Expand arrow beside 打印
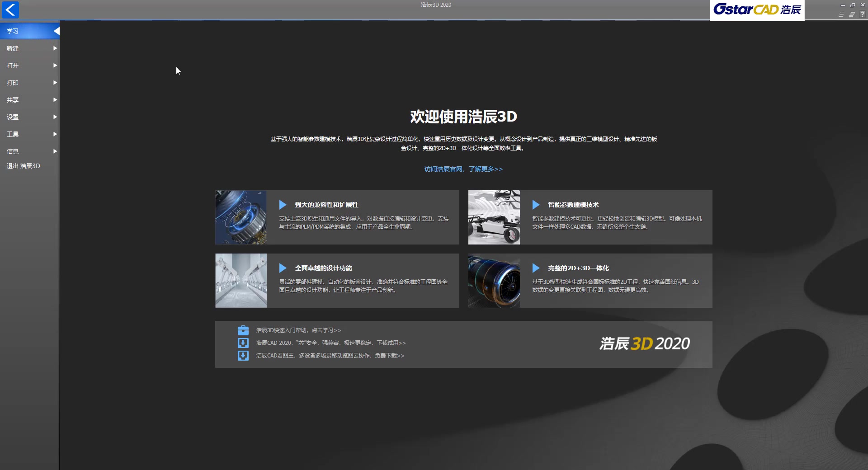Viewport: 868px width, 470px height. (x=55, y=83)
